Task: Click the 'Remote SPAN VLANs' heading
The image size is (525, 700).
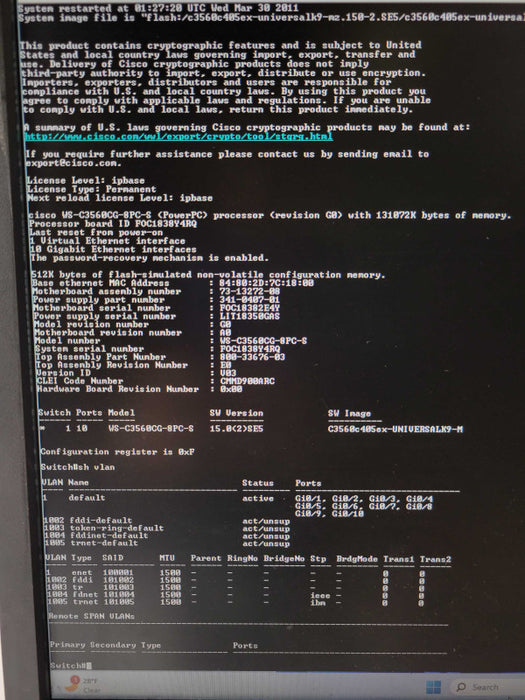Action: 92,616
